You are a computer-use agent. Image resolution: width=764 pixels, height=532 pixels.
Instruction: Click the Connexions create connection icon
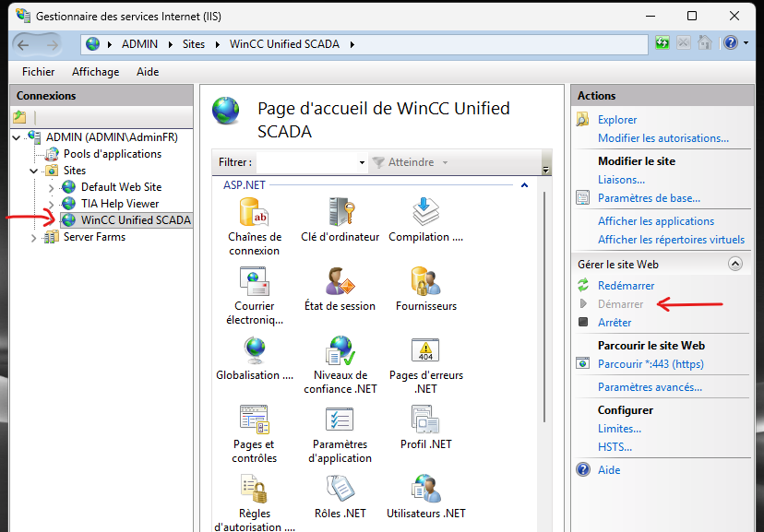coord(19,117)
